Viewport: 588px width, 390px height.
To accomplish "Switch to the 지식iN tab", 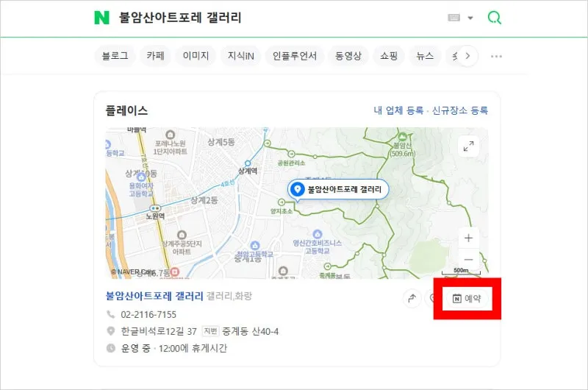I will [241, 56].
